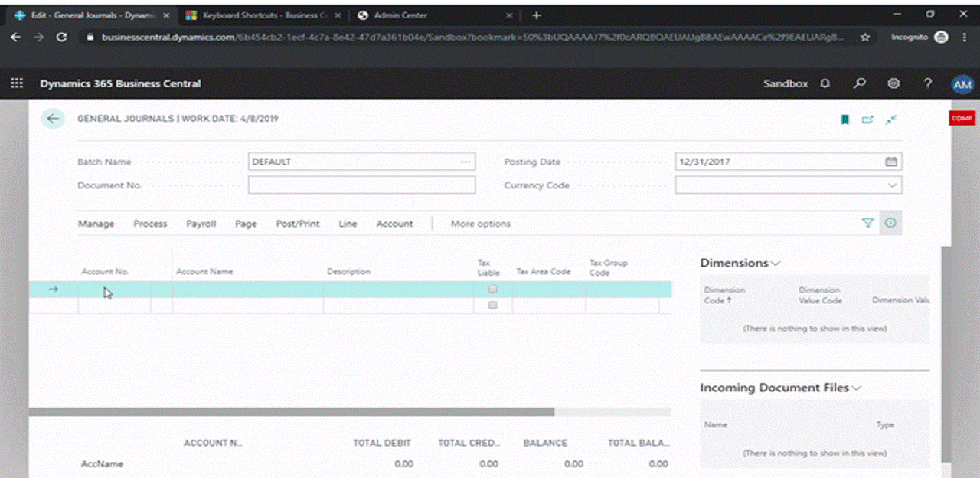
Task: Open the Line menu
Action: [x=348, y=224]
